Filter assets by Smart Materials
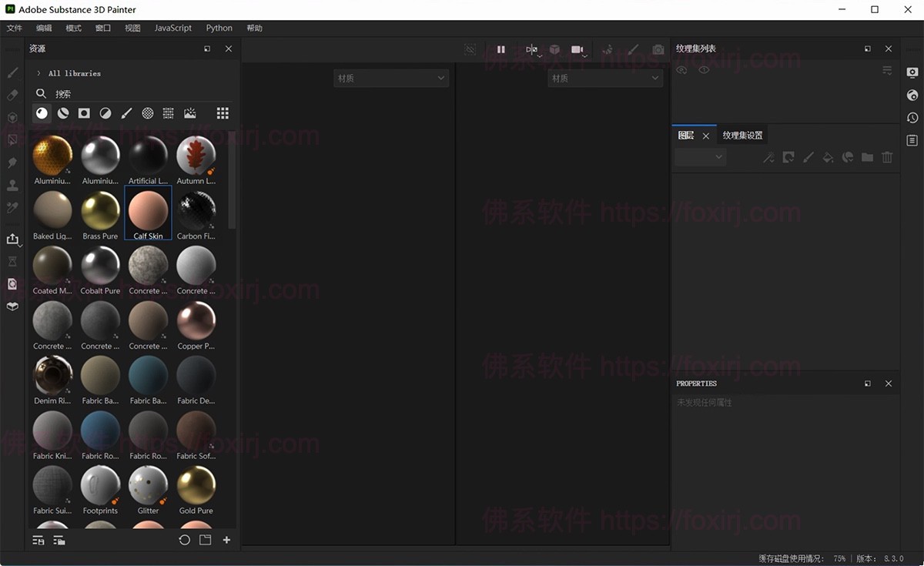Viewport: 924px width, 566px height. [x=63, y=113]
